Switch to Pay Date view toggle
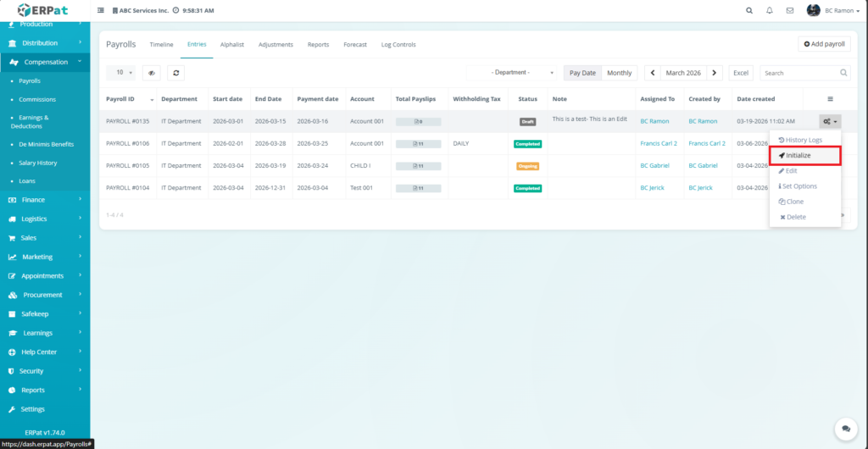The image size is (868, 449). pyautogui.click(x=582, y=73)
